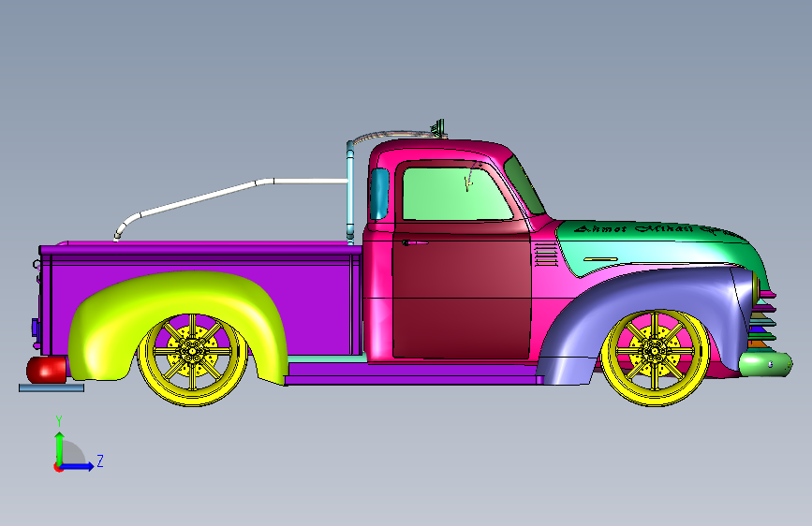Select the red rear bumper
Viewport: 812px width, 526px height.
(x=47, y=369)
